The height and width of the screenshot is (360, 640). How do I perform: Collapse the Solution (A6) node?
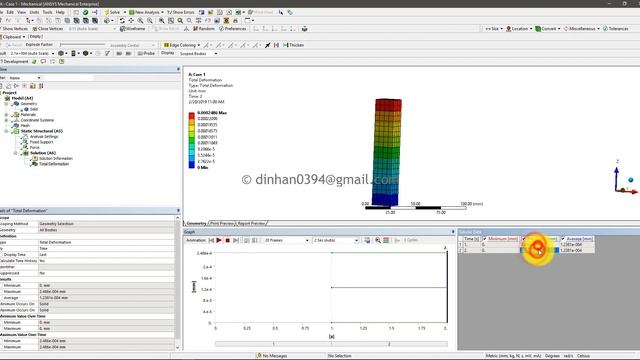16,153
